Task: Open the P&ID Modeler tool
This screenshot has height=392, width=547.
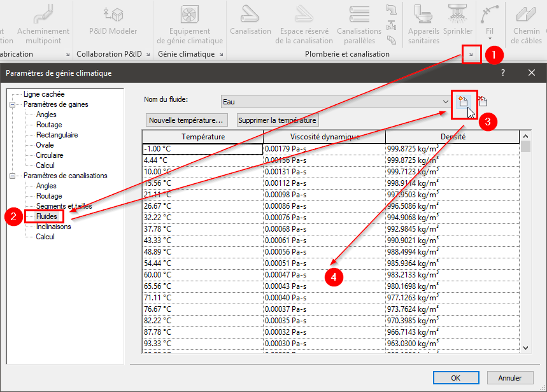Action: click(113, 15)
